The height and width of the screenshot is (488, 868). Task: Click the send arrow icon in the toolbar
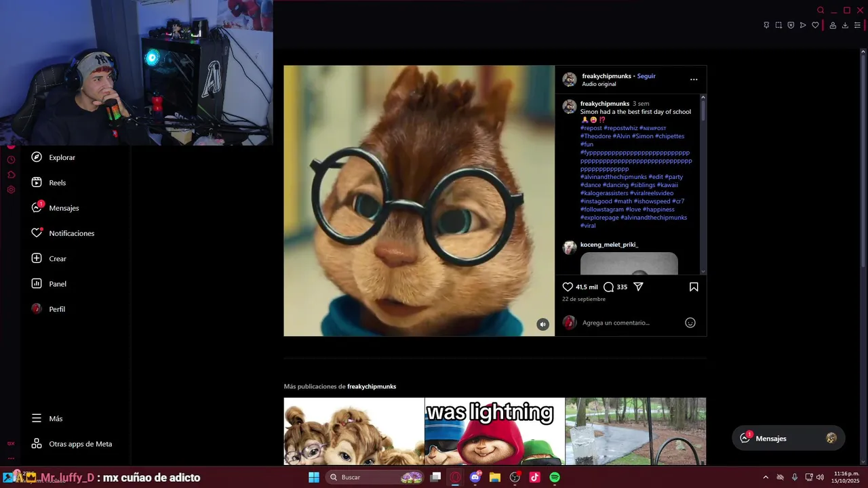(803, 25)
